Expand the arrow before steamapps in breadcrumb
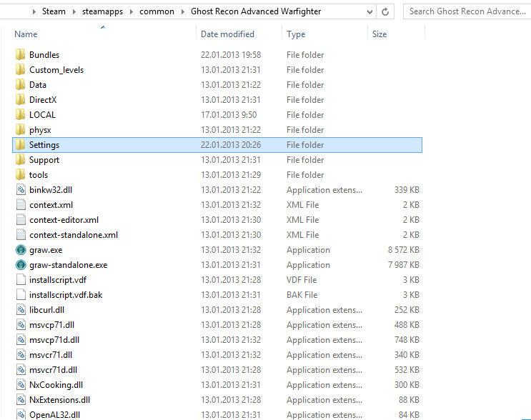The image size is (531, 420). [x=74, y=11]
